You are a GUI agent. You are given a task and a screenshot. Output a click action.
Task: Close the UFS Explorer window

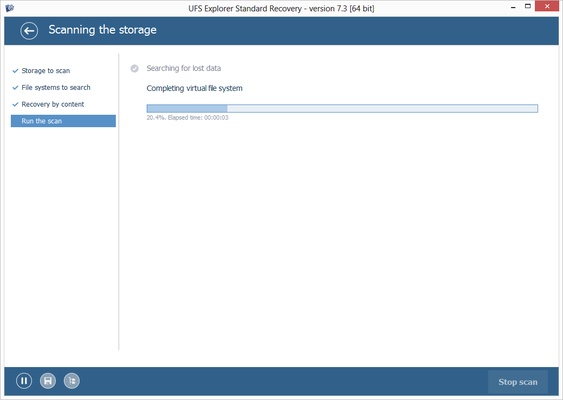pos(547,6)
